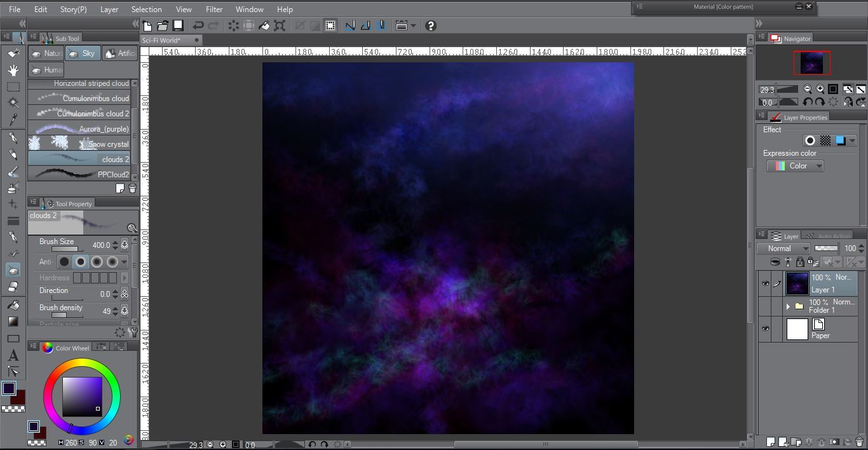868x450 pixels.
Task: Open the Edit menu
Action: (41, 10)
